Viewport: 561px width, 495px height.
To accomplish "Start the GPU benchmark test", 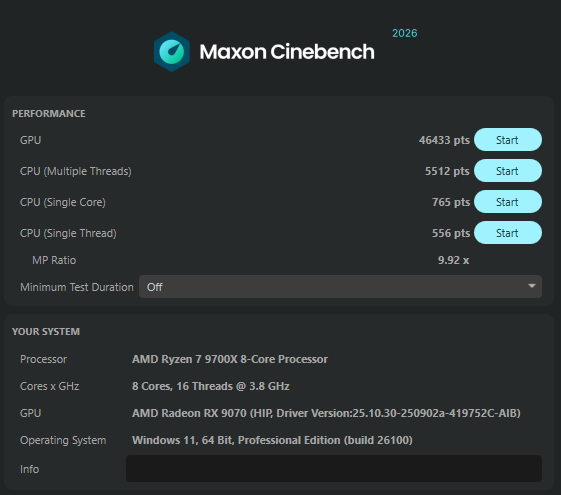I will coord(507,140).
